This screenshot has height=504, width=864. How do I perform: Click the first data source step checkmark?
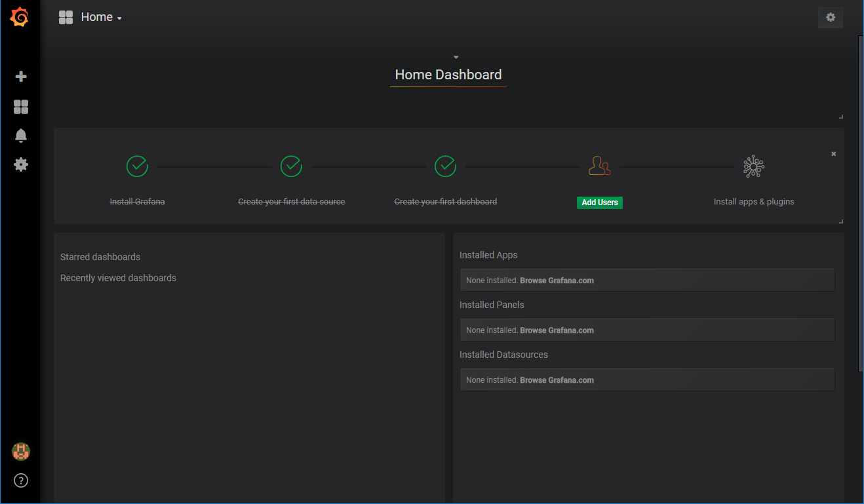pos(291,166)
